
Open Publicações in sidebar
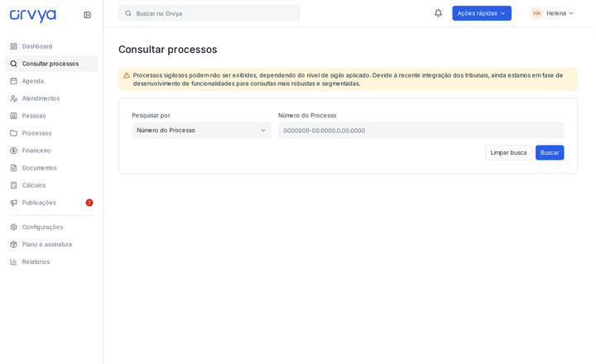pyautogui.click(x=51, y=203)
